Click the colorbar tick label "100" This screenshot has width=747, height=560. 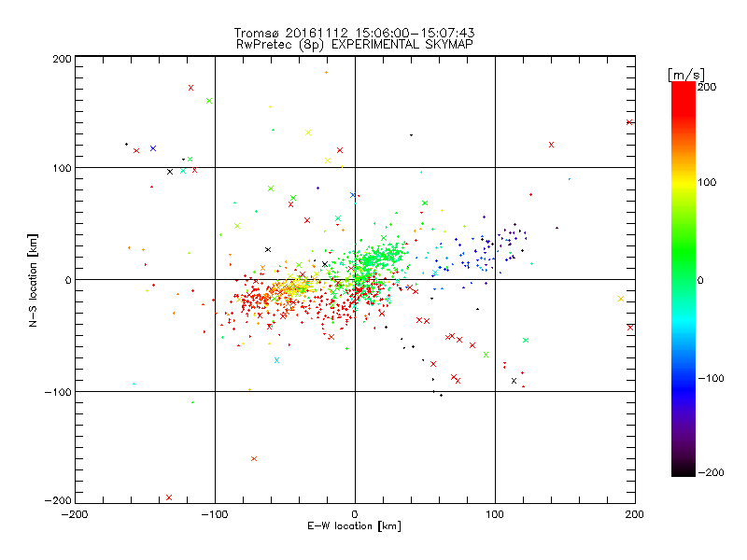point(707,182)
